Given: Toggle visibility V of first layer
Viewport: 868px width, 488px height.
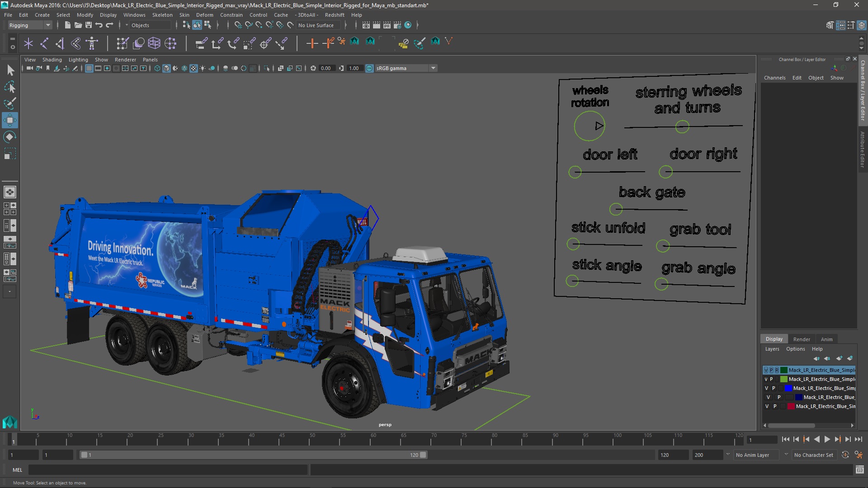Looking at the screenshot, I should [x=766, y=370].
